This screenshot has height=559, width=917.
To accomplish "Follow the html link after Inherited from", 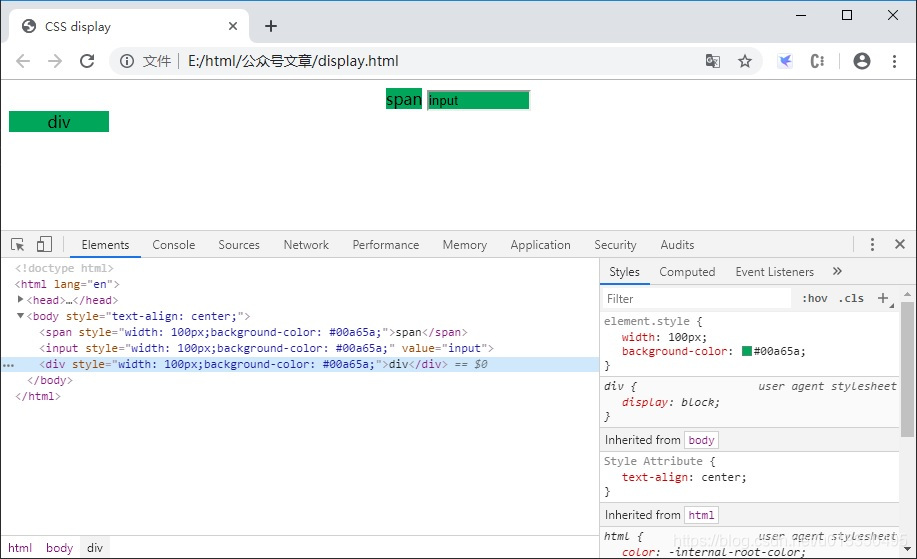I will tap(701, 515).
